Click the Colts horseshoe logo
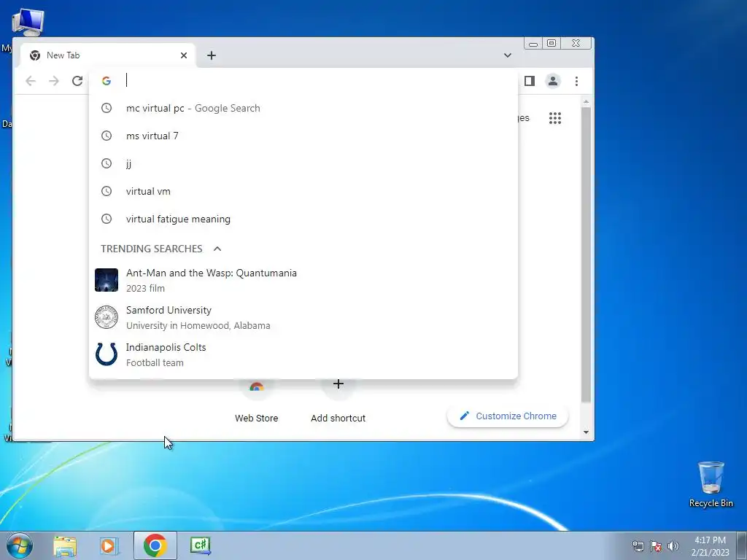 [x=107, y=354]
